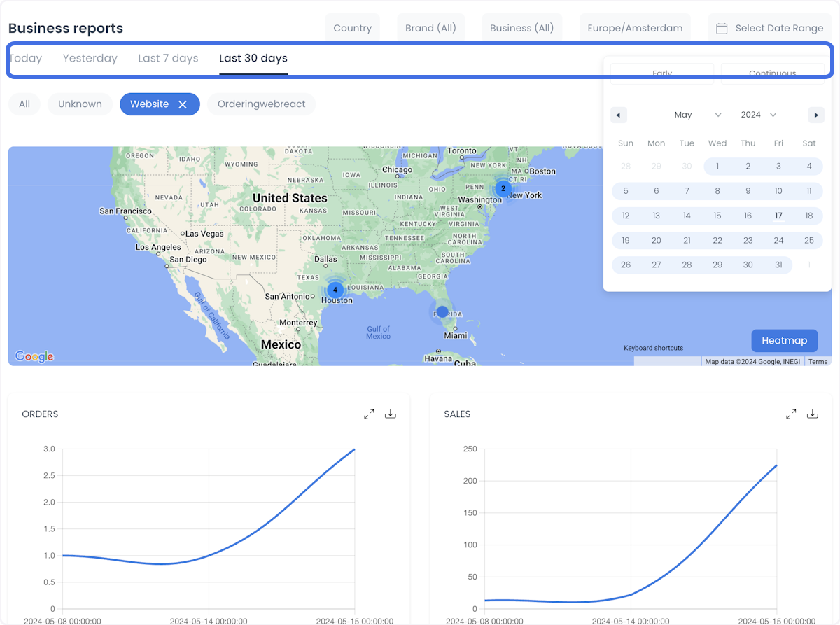Click the Google logo on map

click(34, 356)
